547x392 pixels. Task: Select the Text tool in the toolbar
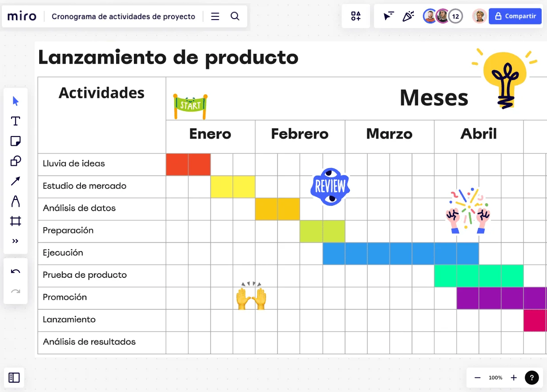(15, 121)
